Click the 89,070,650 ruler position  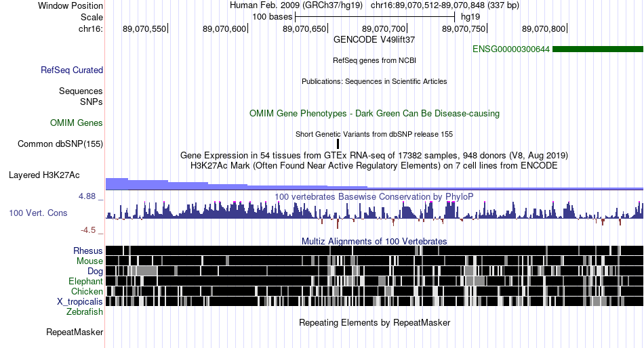coord(304,28)
